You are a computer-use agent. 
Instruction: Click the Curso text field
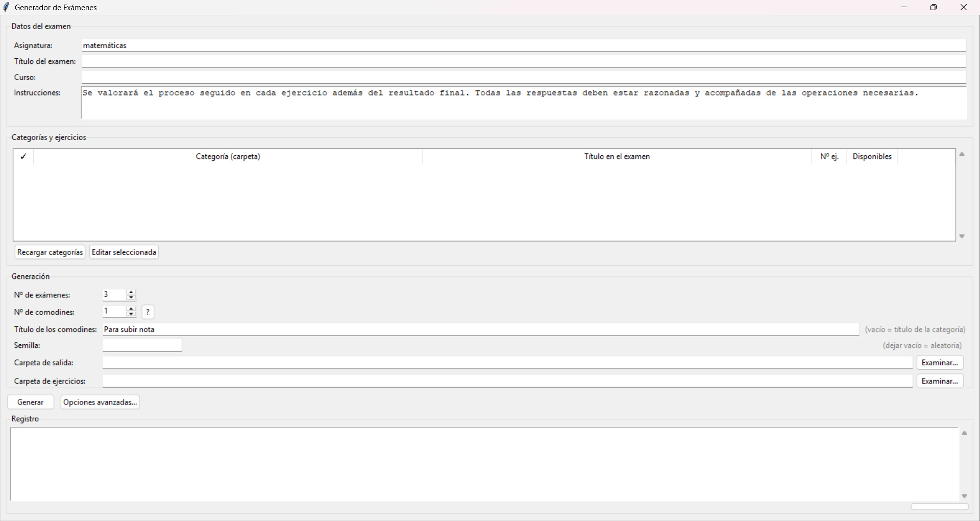pyautogui.click(x=524, y=77)
